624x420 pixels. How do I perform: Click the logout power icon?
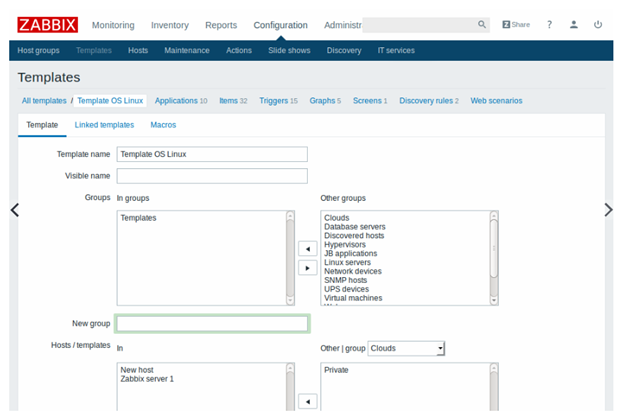(598, 24)
